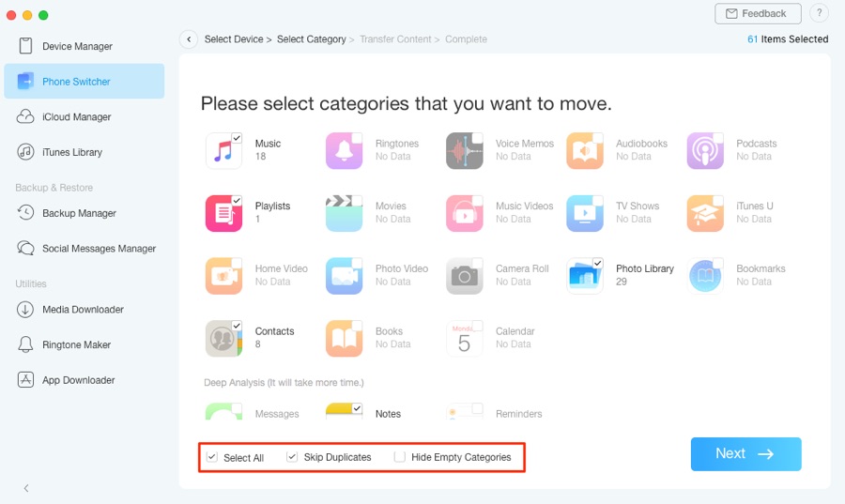Click the Music category icon
Screen dimensions: 845x504
[223, 151]
